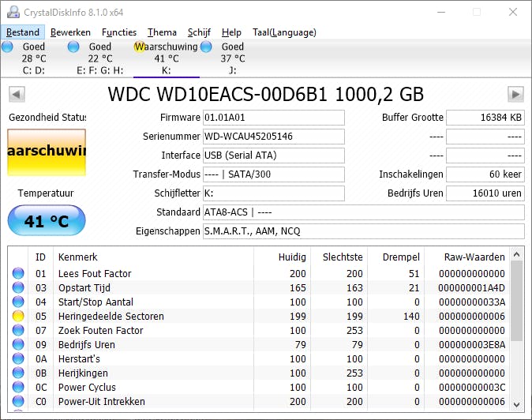Screen dimensions: 532x420
Task: Click the scroll up arrow of SMART list
Action: point(517,254)
